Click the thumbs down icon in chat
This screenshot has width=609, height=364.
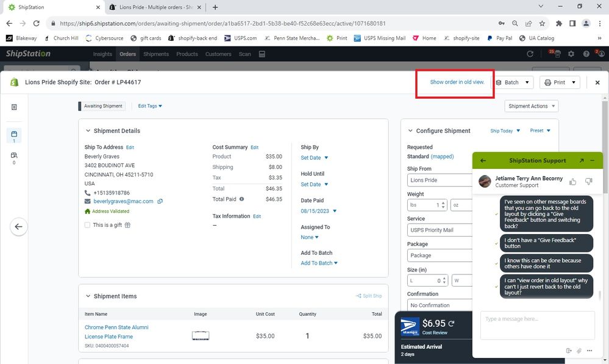coord(588,182)
